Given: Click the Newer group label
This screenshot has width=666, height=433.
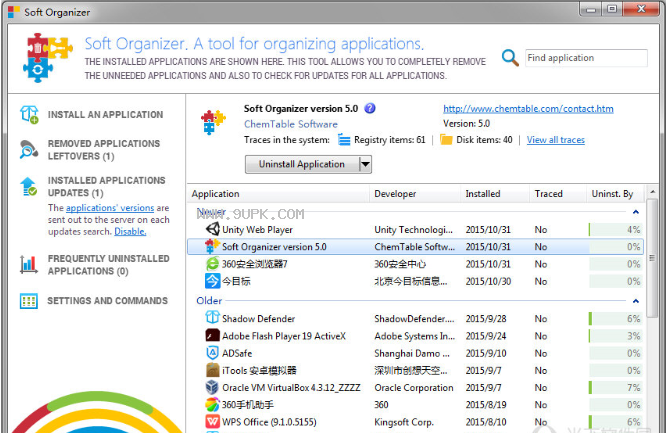Looking at the screenshot, I should [211, 211].
